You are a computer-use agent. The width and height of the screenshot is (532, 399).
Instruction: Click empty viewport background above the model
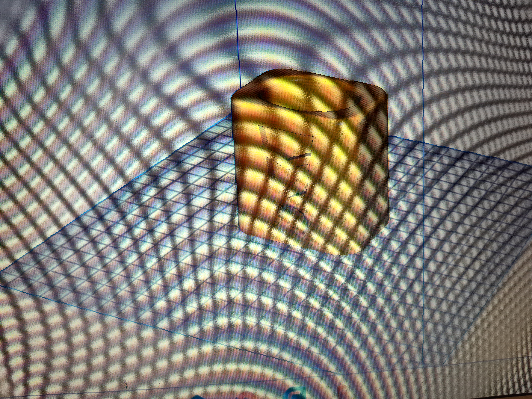[x=325, y=36]
